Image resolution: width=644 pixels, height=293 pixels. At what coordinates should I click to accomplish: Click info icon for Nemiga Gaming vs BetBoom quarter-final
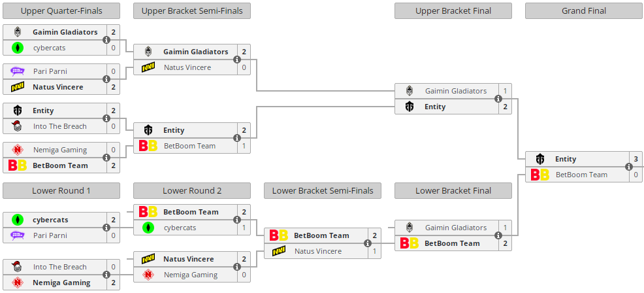click(x=106, y=158)
